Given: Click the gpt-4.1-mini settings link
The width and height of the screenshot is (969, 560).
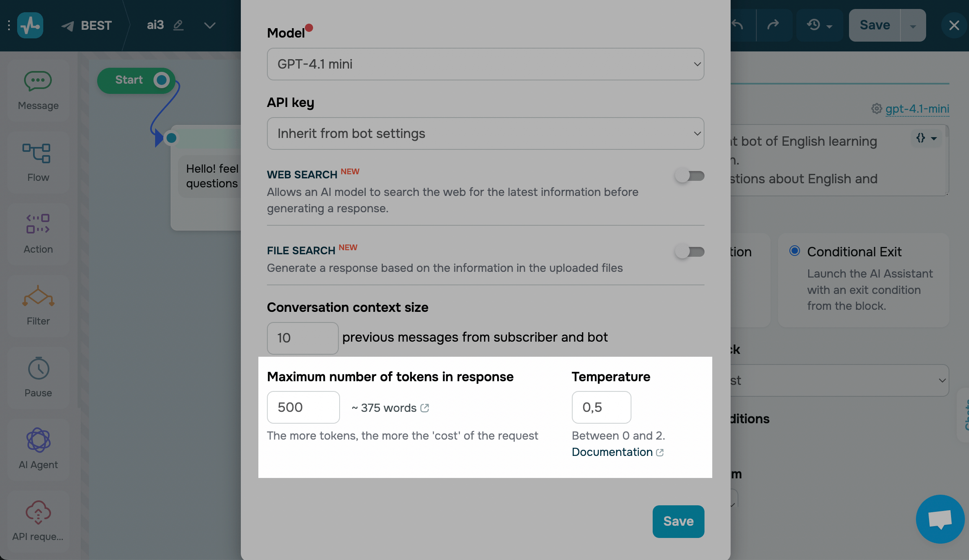Looking at the screenshot, I should 917,109.
